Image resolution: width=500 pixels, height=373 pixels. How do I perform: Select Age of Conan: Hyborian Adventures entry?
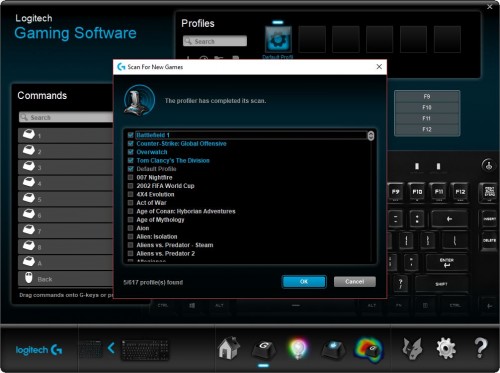click(x=186, y=211)
